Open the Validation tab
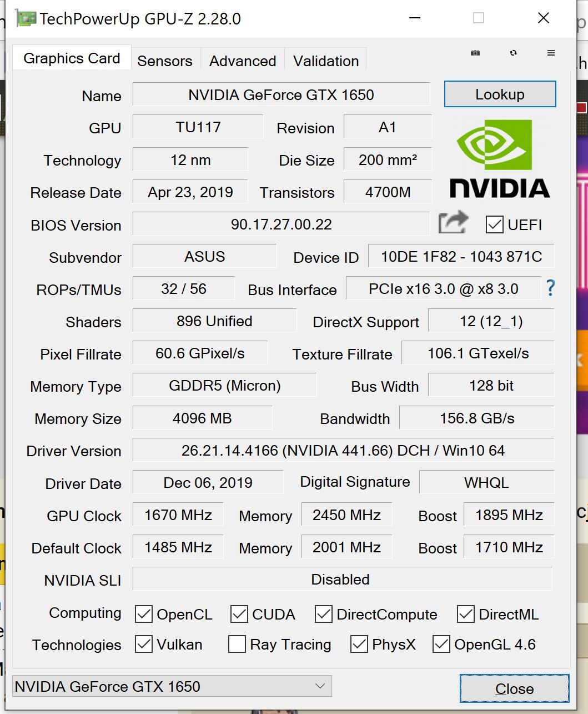 [x=326, y=61]
